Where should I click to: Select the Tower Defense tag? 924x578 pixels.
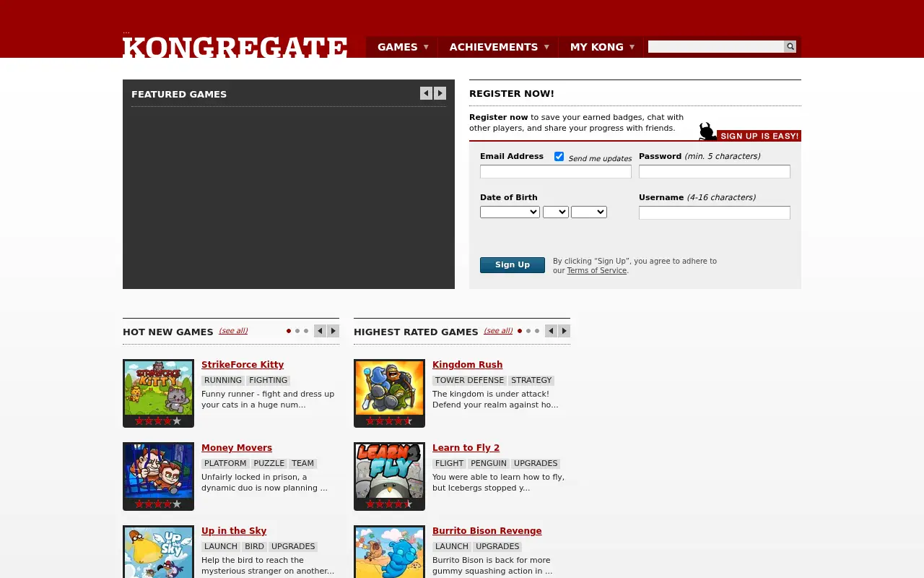[469, 380]
